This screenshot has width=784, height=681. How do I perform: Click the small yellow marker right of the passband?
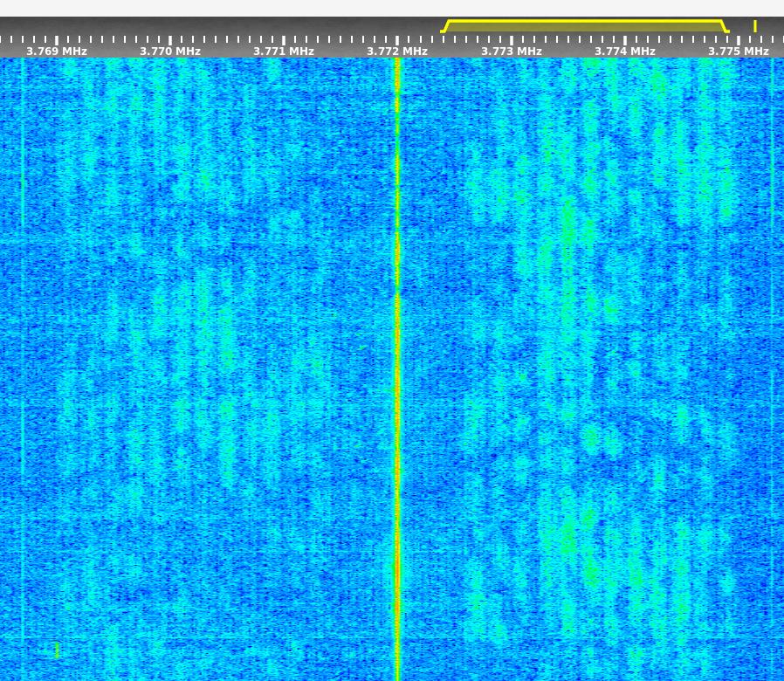755,26
